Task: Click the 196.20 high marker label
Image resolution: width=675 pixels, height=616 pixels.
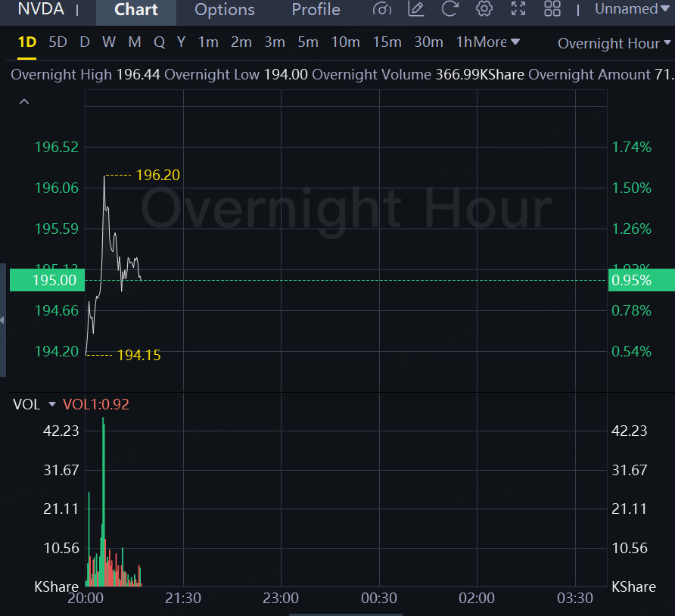Action: (x=158, y=176)
